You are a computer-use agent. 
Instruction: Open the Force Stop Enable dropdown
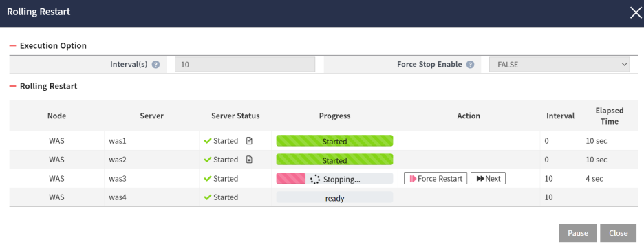(x=559, y=65)
